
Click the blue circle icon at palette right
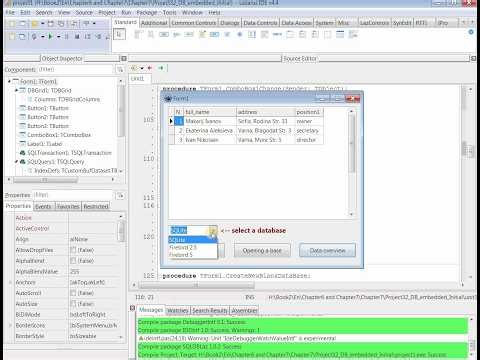click(x=471, y=32)
